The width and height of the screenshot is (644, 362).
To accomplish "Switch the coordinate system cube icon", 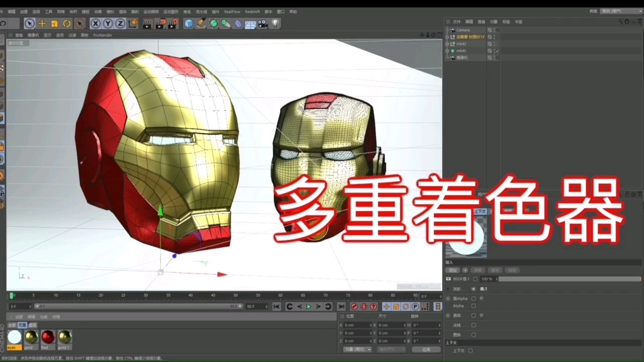I will pyautogui.click(x=133, y=24).
